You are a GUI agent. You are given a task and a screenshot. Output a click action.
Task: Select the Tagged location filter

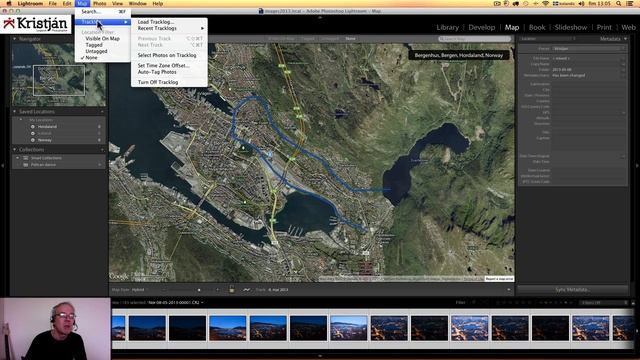pos(94,45)
